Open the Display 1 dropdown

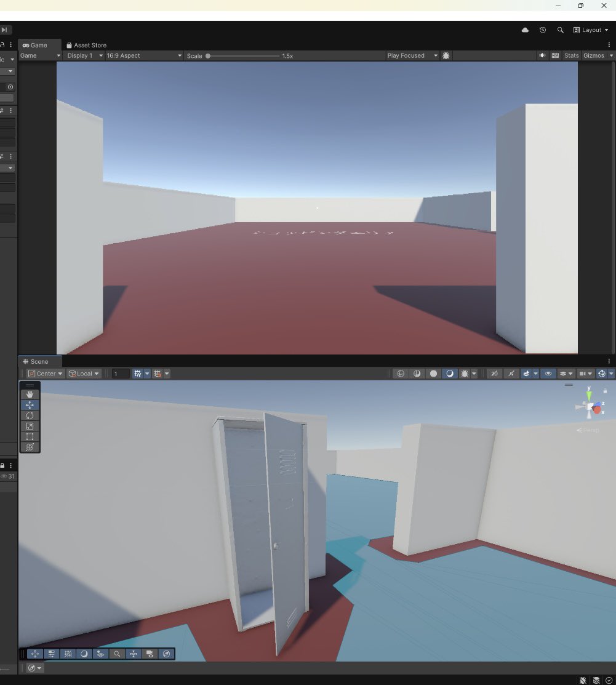coord(84,55)
